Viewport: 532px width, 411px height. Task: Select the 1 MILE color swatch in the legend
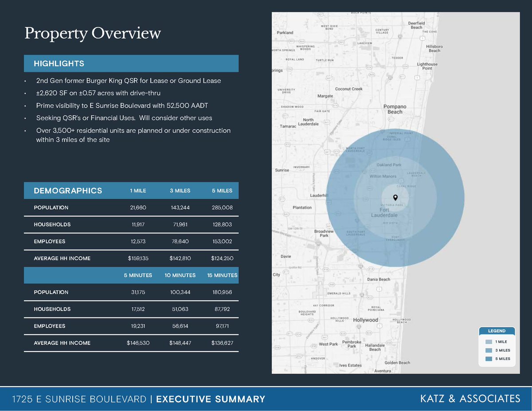[489, 342]
